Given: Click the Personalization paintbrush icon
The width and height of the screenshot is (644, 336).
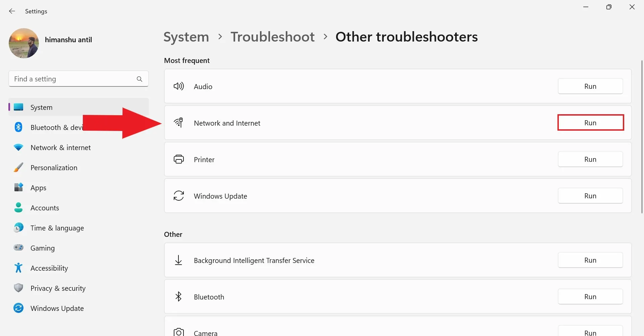Looking at the screenshot, I should click(18, 167).
